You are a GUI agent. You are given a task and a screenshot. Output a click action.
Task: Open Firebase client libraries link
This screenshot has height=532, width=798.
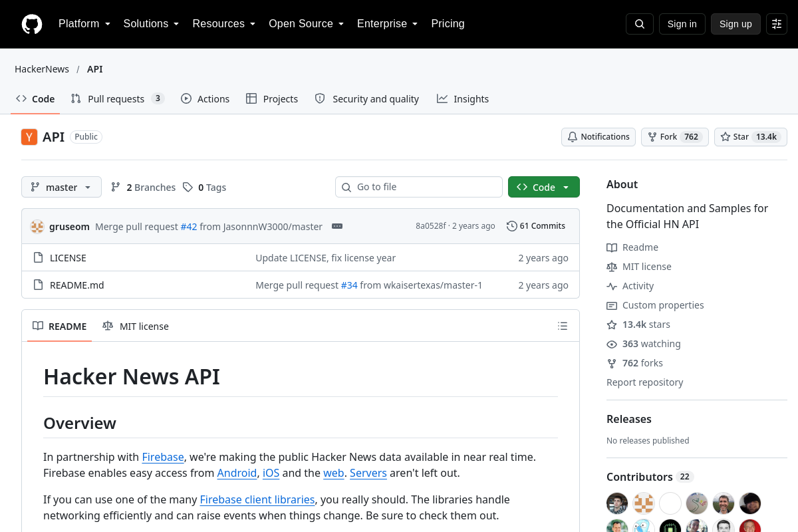tap(257, 499)
